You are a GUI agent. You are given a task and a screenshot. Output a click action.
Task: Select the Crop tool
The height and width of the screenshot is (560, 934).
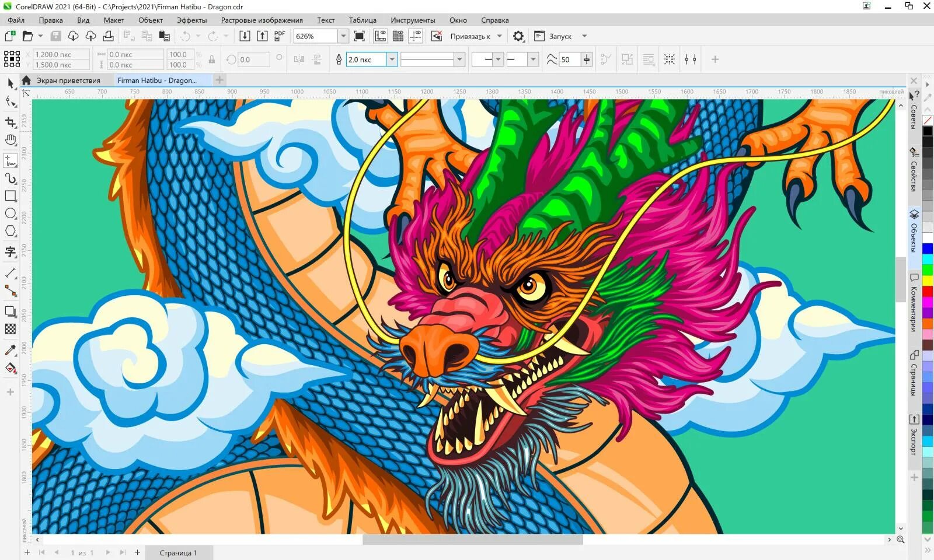tap(11, 122)
